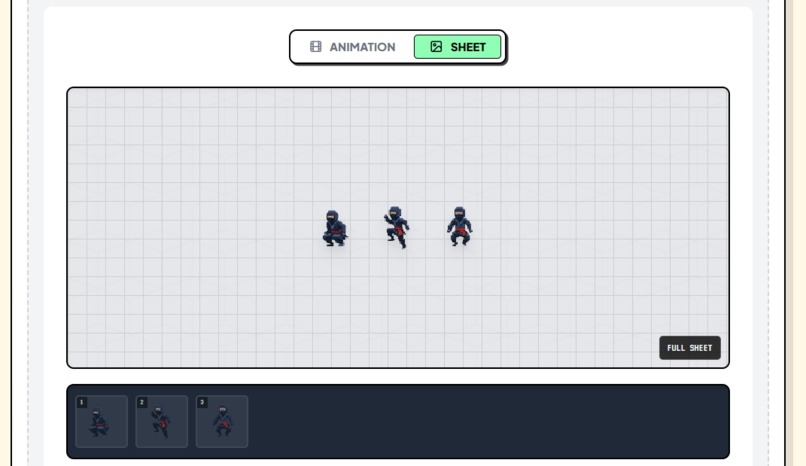Click the standing ninja sprite with red belt
806x466 pixels.
tap(459, 227)
